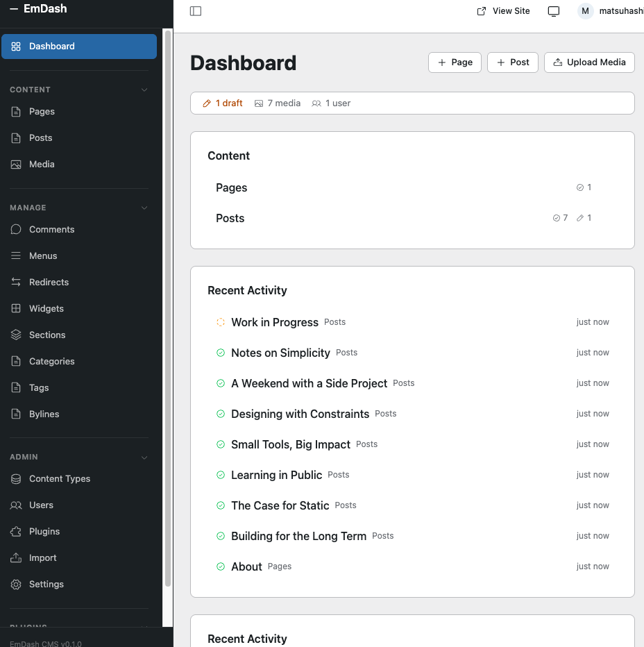
Task: Click the Content Types database icon
Action: tap(16, 478)
